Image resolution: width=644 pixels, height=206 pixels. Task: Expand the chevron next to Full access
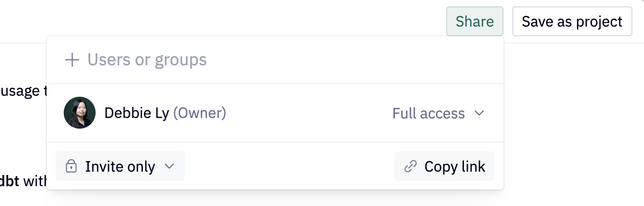click(x=479, y=113)
